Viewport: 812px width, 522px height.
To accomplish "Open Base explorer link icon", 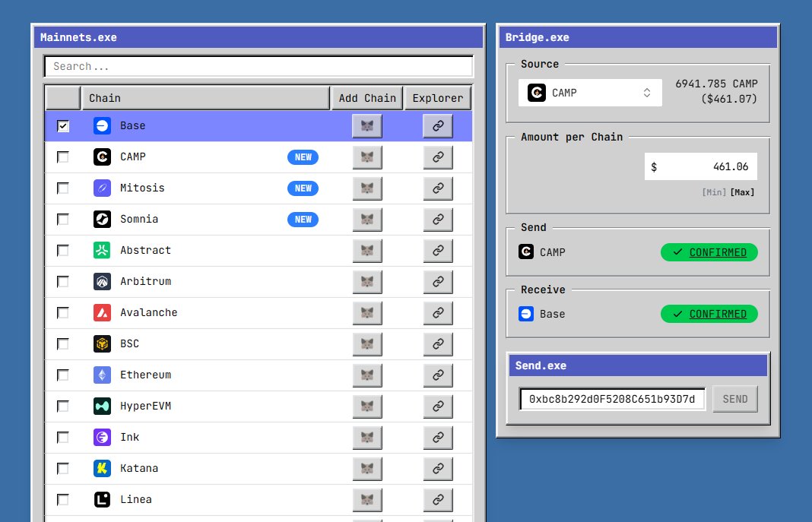I will pyautogui.click(x=438, y=126).
